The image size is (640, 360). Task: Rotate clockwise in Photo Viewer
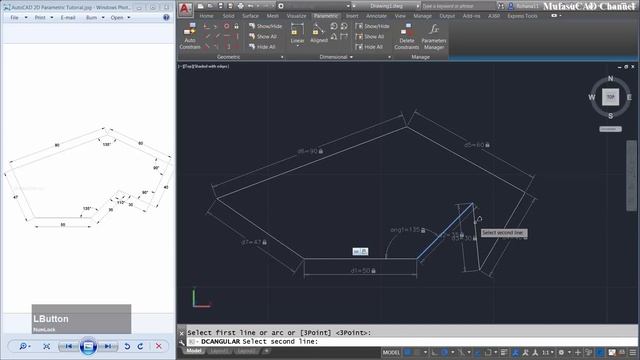click(140, 347)
